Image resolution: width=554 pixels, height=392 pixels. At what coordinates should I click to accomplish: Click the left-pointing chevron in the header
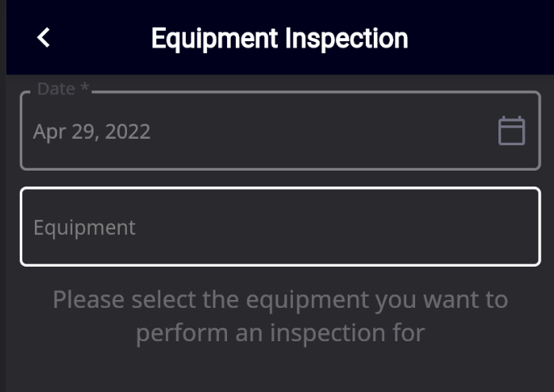[44, 37]
